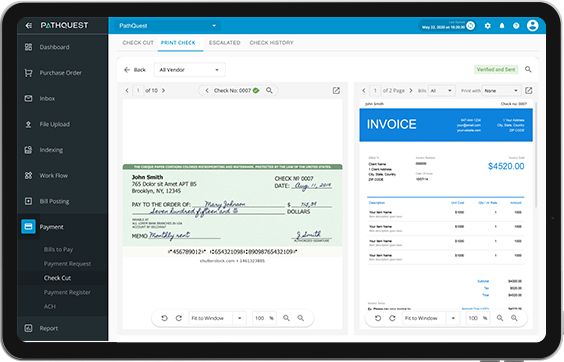564x362 pixels.
Task: Click check zoom percentage field
Action: [264, 318]
